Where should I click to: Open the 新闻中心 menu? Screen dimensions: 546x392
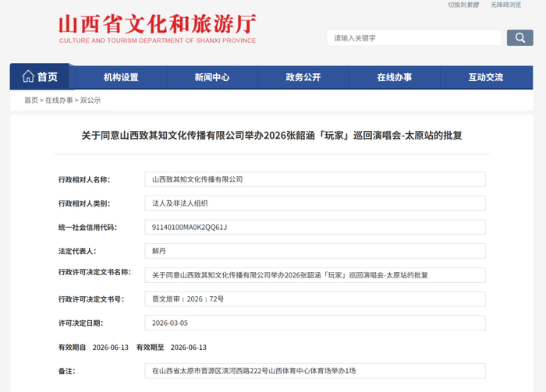coord(212,77)
